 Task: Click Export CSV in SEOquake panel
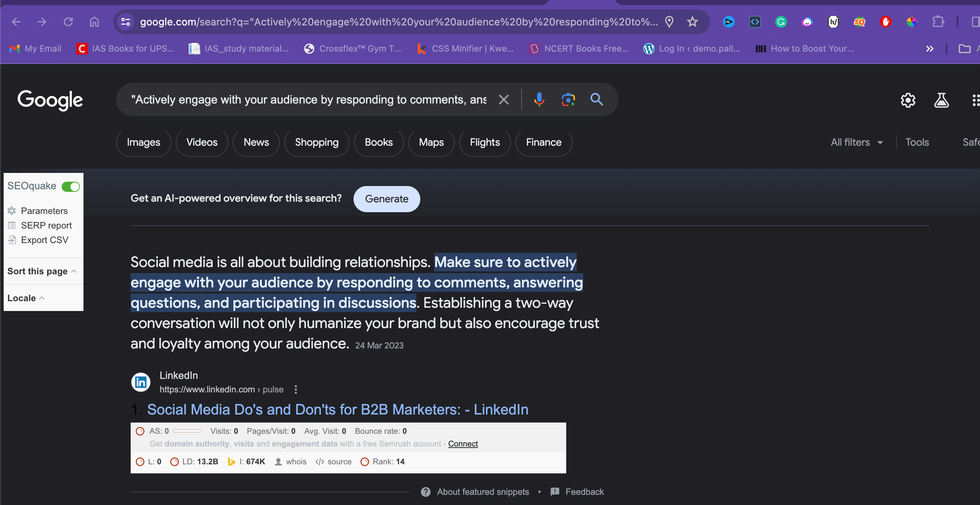tap(38, 240)
